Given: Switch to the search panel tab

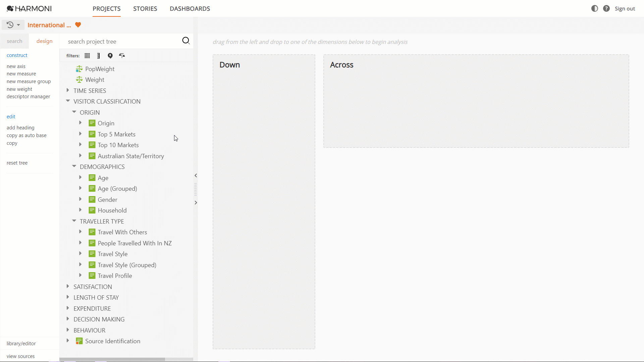Looking at the screenshot, I should tap(14, 41).
